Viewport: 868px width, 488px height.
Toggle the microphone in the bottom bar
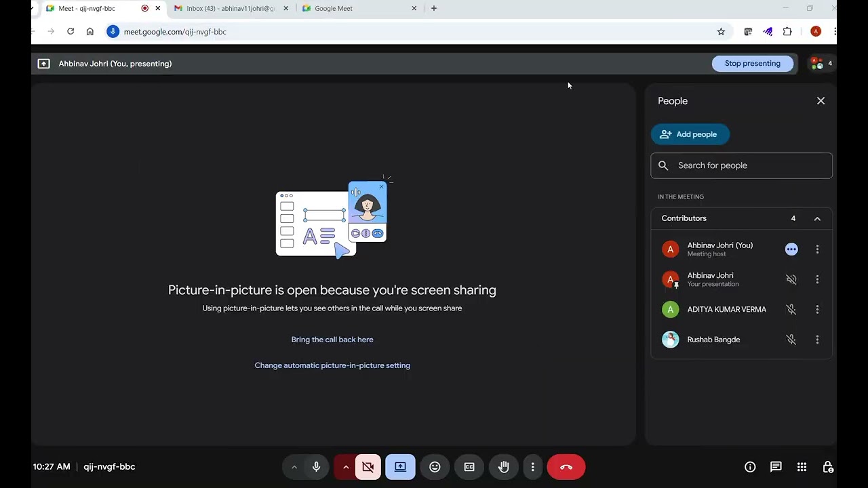click(316, 467)
